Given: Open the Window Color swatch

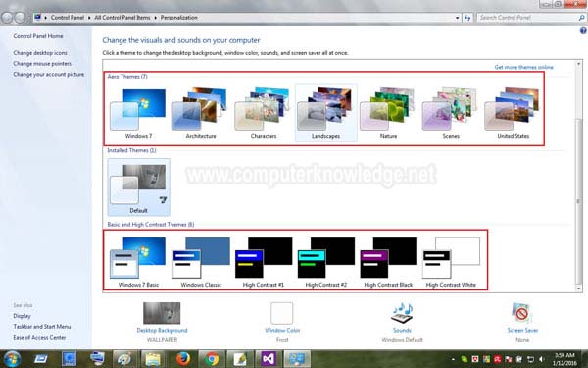Looking at the screenshot, I should pos(282,313).
